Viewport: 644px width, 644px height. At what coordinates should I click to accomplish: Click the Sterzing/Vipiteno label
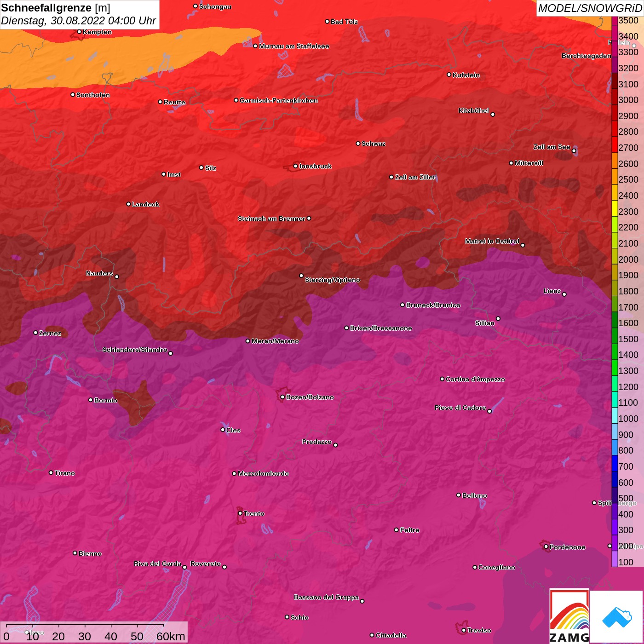point(332,280)
